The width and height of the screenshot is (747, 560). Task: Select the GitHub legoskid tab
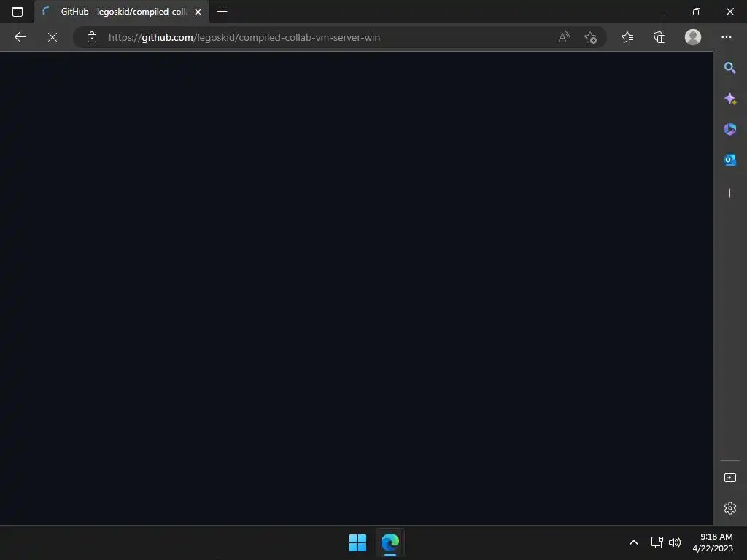(122, 12)
